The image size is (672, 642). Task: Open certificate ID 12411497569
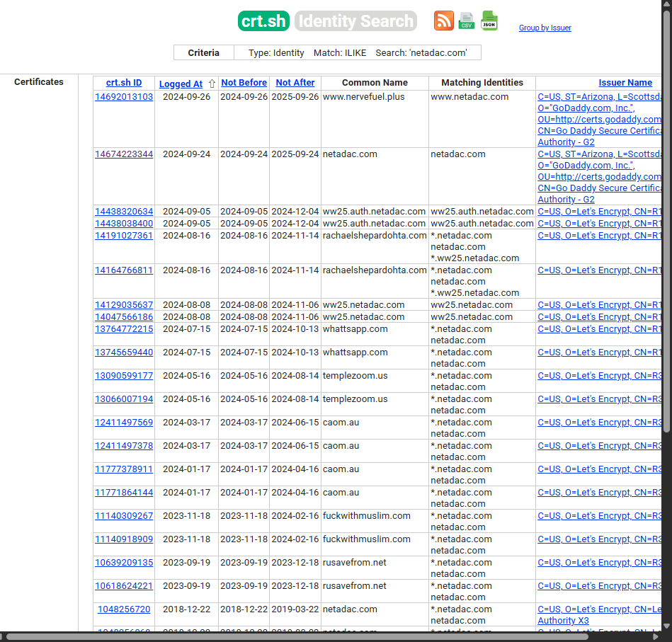click(124, 423)
